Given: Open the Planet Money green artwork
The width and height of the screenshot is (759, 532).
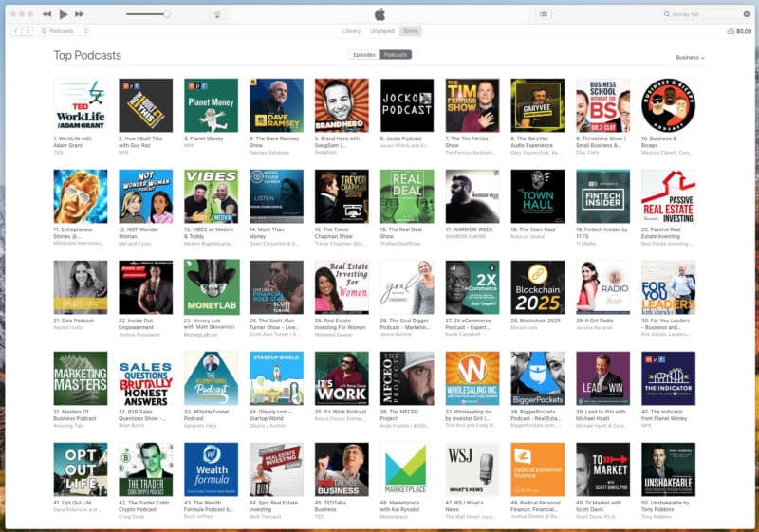Looking at the screenshot, I should click(x=211, y=105).
